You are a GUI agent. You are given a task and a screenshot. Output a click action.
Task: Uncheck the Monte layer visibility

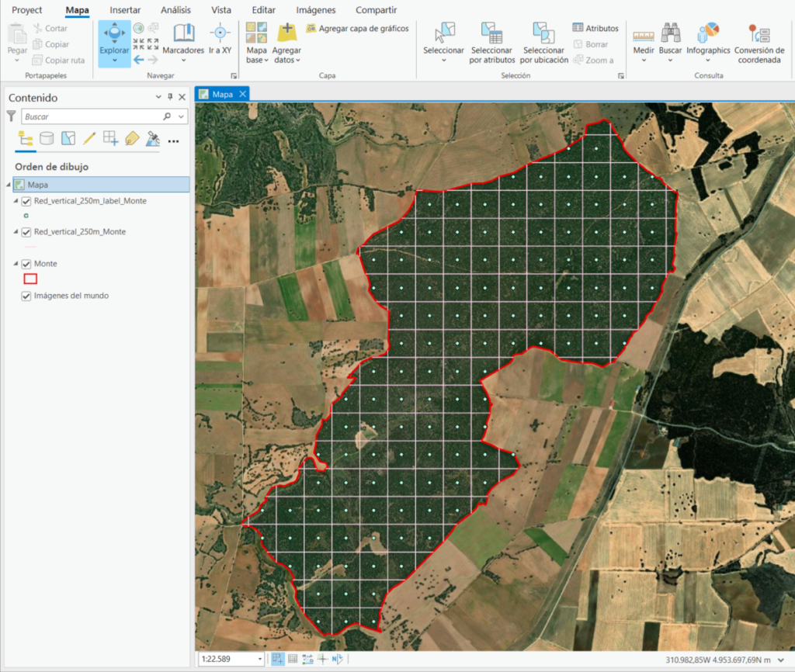tap(27, 263)
